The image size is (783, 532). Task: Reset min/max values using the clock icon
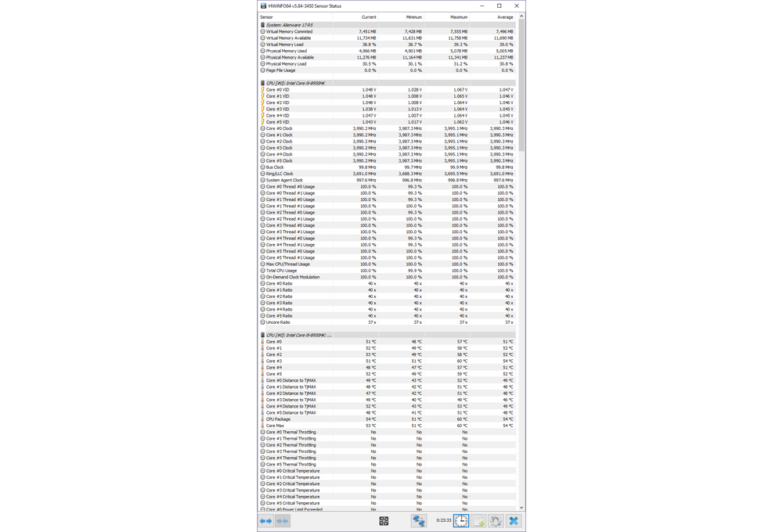point(460,520)
